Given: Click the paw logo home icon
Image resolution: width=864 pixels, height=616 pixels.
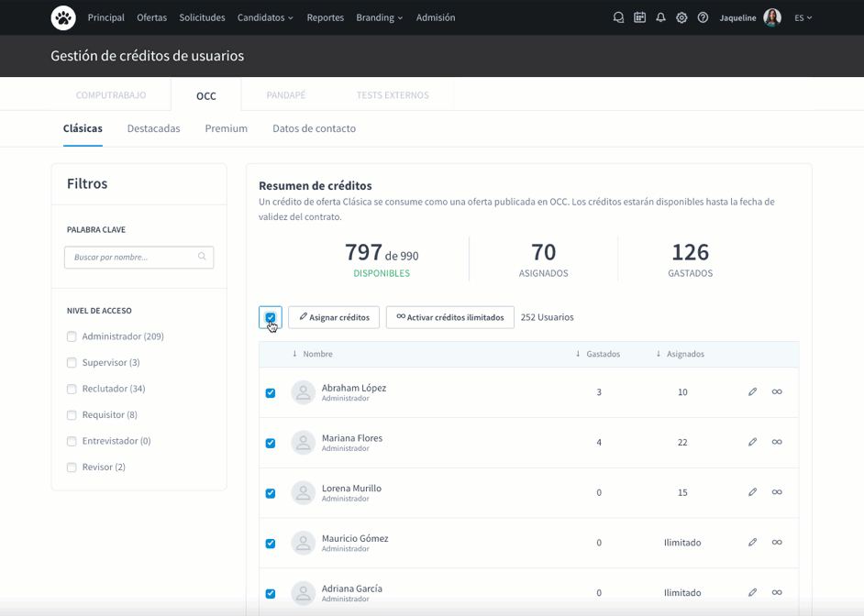Looking at the screenshot, I should point(63,17).
